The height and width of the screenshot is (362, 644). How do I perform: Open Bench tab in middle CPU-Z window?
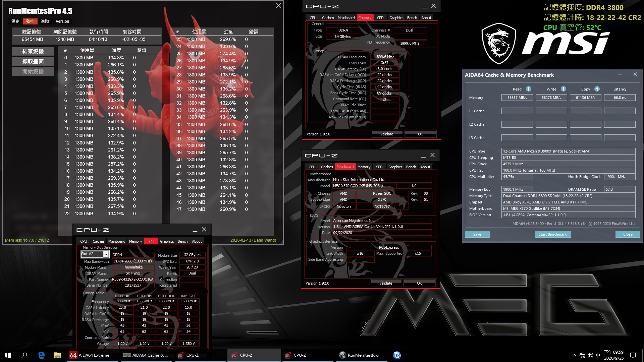tap(411, 167)
